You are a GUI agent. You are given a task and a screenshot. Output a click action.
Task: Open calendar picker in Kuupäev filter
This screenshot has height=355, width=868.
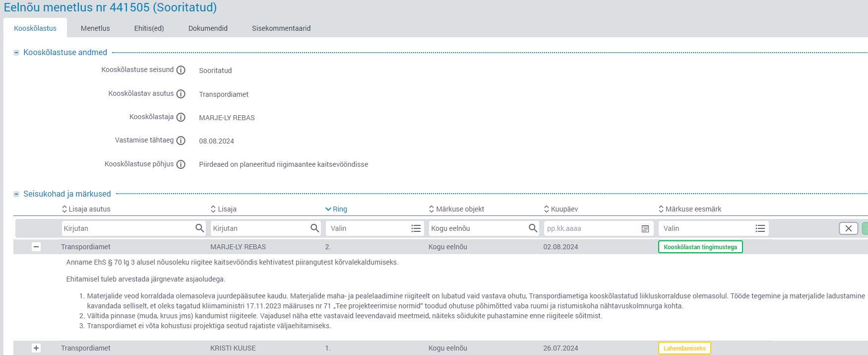click(x=645, y=228)
